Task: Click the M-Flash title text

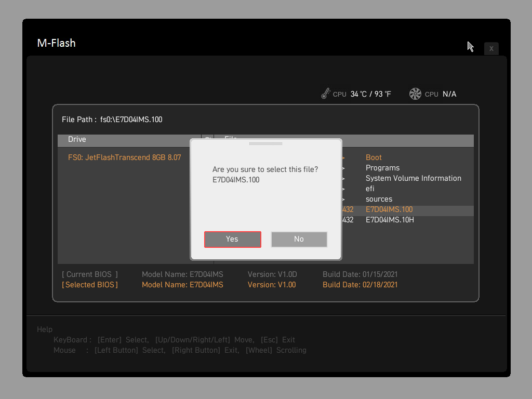Action: pyautogui.click(x=56, y=43)
